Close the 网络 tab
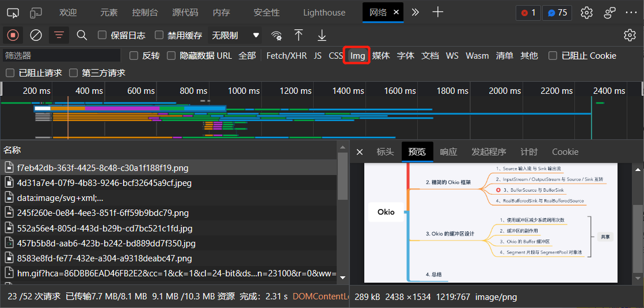The width and height of the screenshot is (644, 308). [x=397, y=12]
